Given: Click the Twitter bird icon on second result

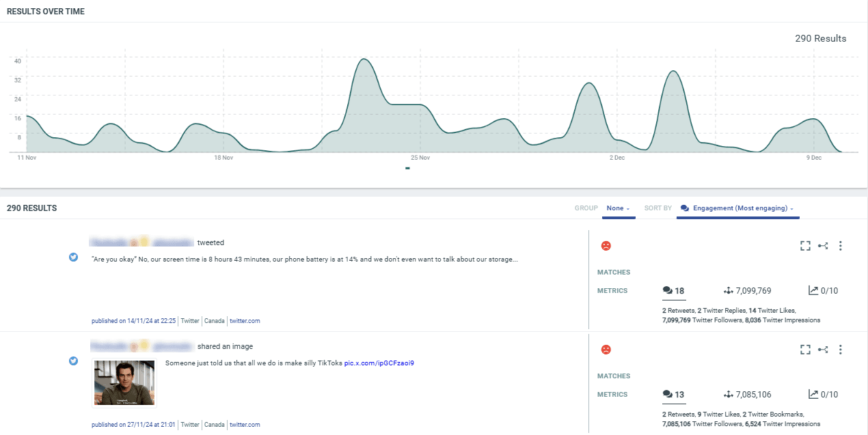Looking at the screenshot, I should click(x=73, y=361).
